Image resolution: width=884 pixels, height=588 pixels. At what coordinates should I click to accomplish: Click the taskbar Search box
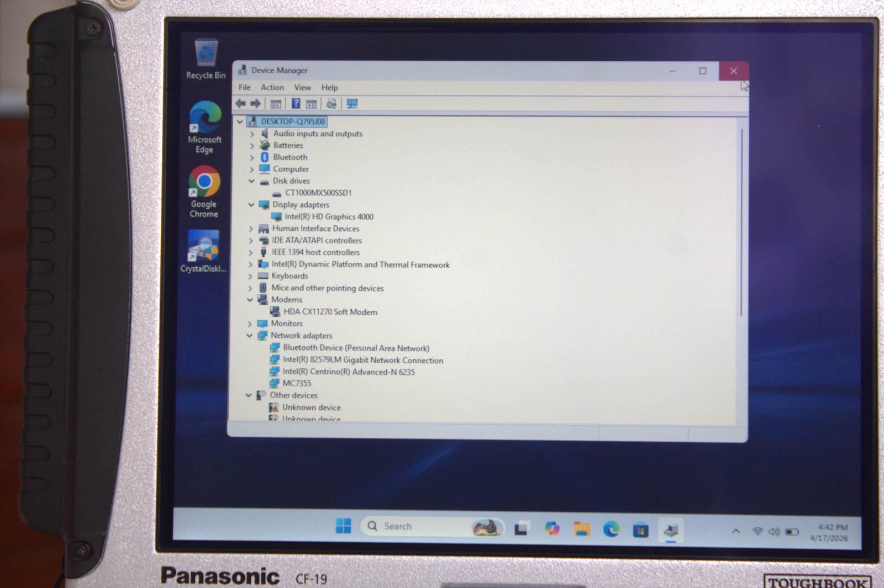click(x=433, y=527)
